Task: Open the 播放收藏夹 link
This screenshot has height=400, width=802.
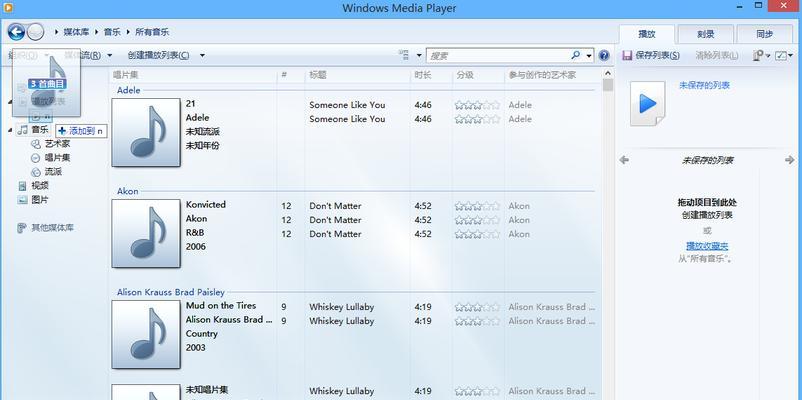Action: click(707, 246)
